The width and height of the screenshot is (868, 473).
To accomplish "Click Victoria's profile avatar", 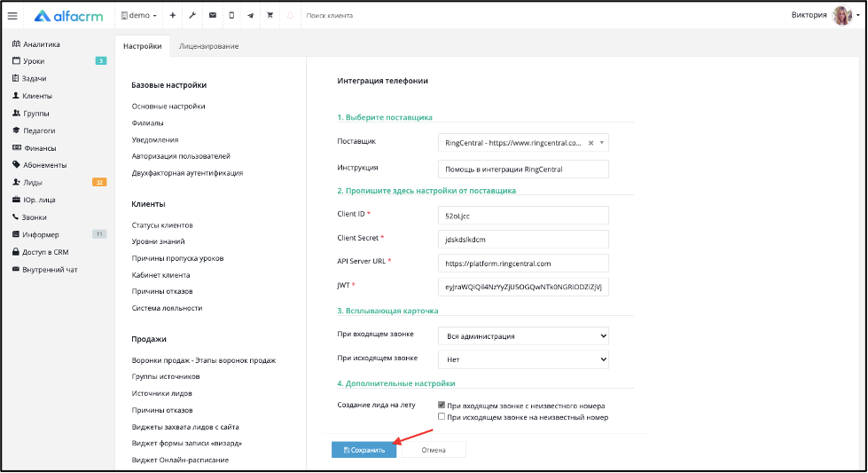I will 842,15.
